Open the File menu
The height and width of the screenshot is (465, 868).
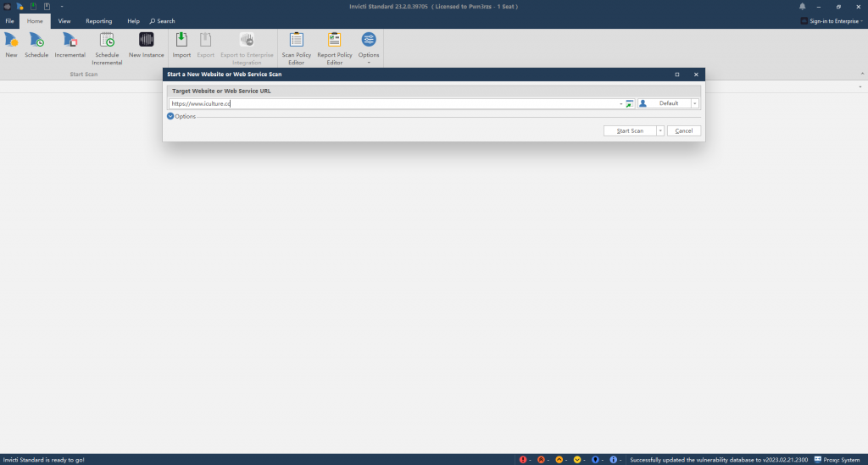coord(9,21)
